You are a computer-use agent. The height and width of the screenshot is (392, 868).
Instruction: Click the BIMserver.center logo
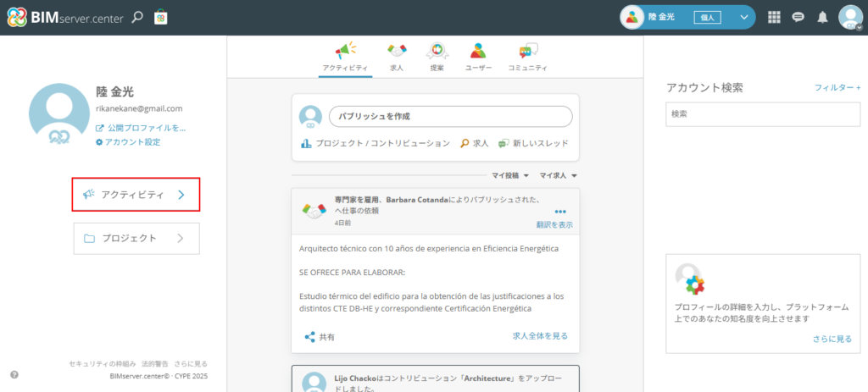point(64,18)
